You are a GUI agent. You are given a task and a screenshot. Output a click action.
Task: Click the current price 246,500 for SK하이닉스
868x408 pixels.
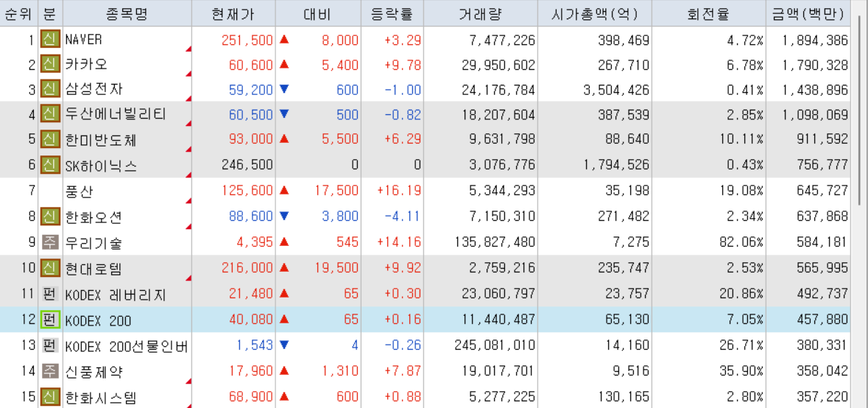[247, 165]
